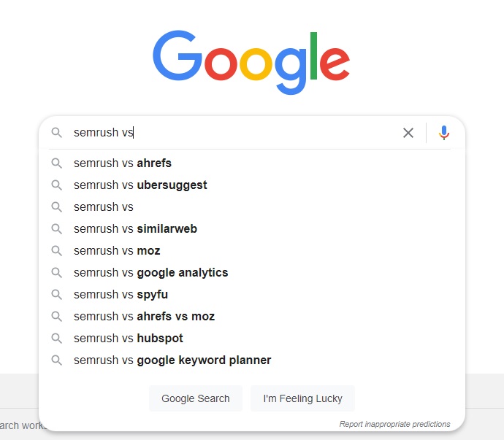This screenshot has height=440, width=504.
Task: Clear the search box with X icon
Action: (x=408, y=133)
